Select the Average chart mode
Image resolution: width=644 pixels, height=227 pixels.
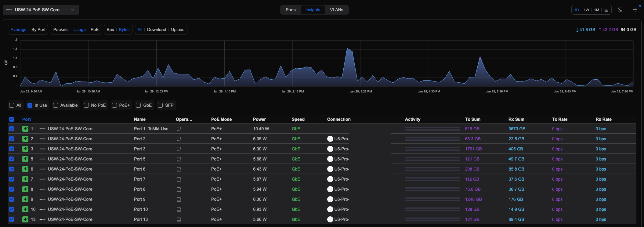pos(18,30)
